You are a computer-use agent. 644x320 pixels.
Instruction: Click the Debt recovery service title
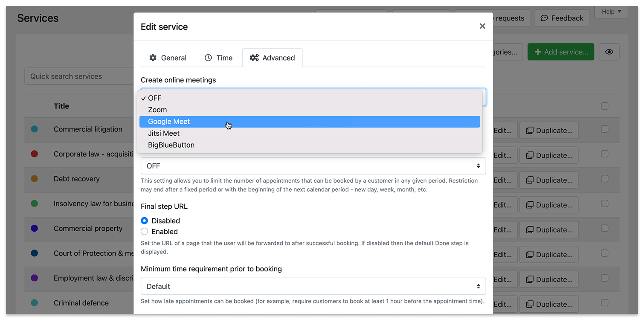coord(77,179)
